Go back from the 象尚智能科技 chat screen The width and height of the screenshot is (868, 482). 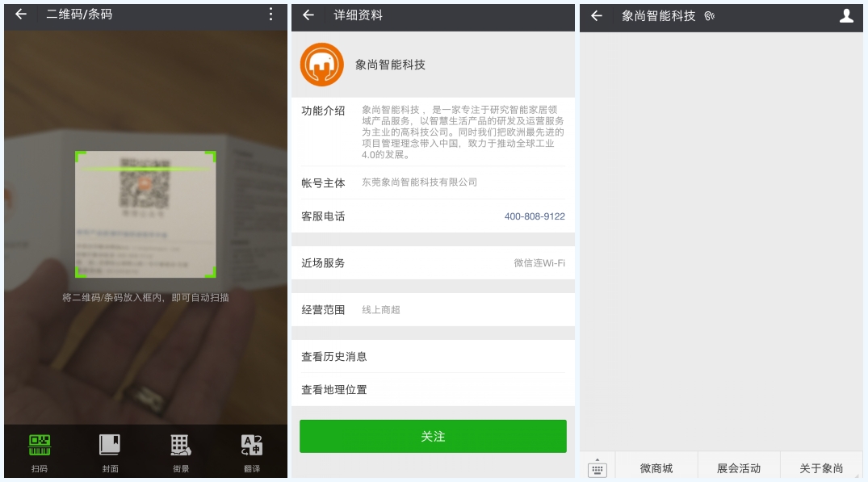click(596, 16)
